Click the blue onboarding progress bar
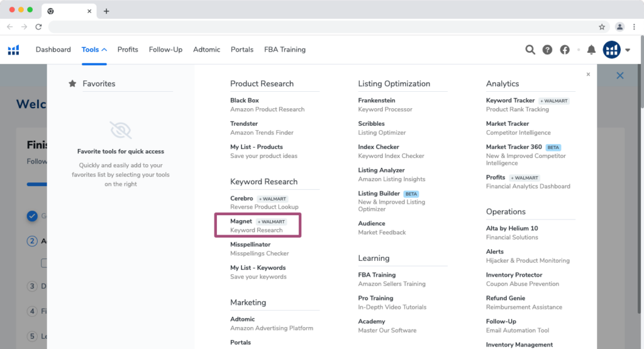Image resolution: width=644 pixels, height=349 pixels. pyautogui.click(x=36, y=184)
